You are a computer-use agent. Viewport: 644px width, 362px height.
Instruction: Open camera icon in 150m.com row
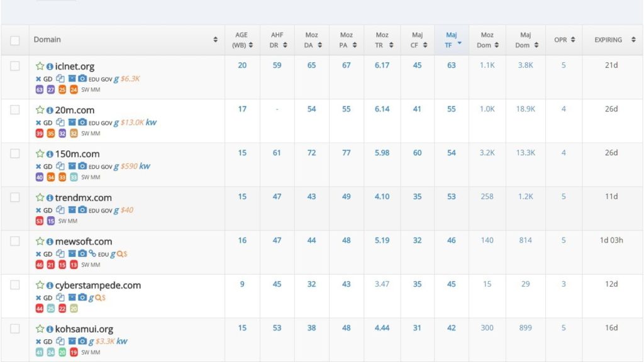click(x=82, y=166)
